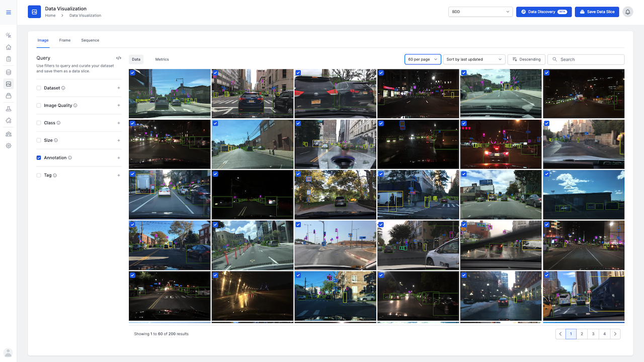Click the Save Data Slice button
644x362 pixels.
(x=597, y=12)
